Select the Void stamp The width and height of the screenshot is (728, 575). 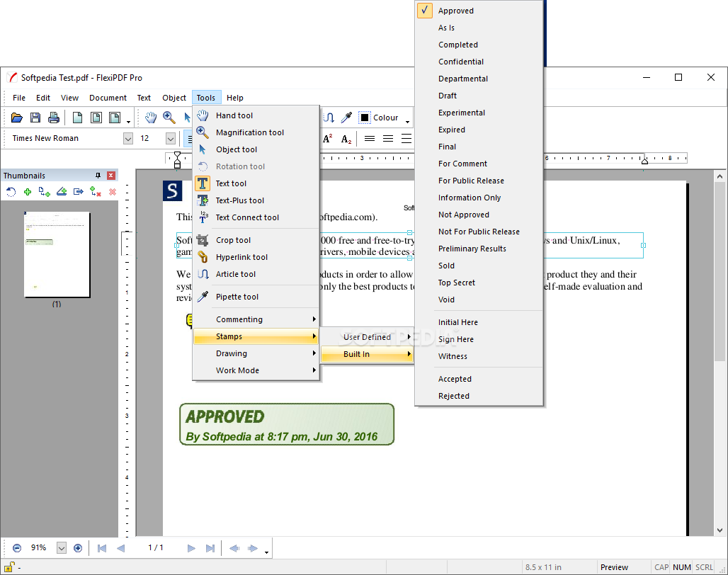click(x=479, y=300)
